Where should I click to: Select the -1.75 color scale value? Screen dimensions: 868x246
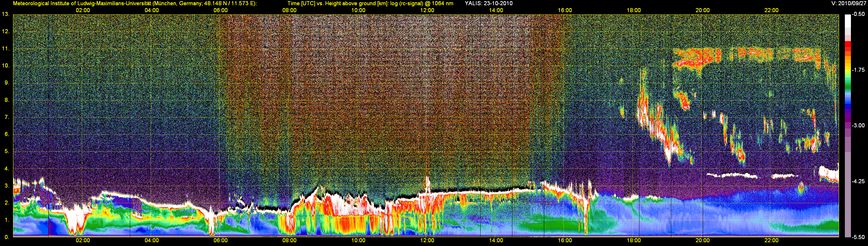[x=858, y=70]
